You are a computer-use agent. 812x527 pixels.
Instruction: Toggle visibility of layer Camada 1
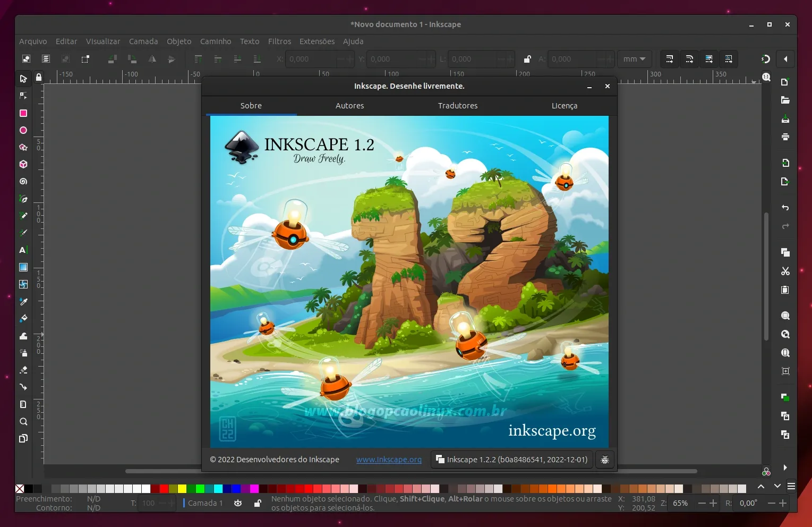[x=238, y=503]
